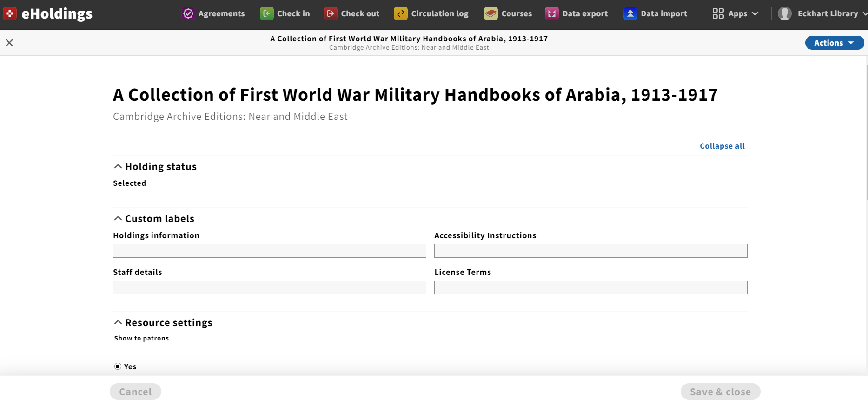Click the Check out app icon

coord(331,13)
